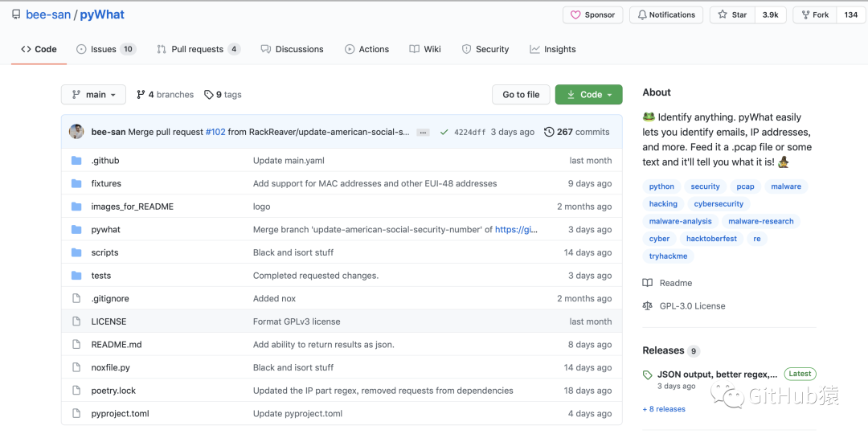868x434 pixels.
Task: Open the 3.9k stargazers count
Action: (771, 15)
